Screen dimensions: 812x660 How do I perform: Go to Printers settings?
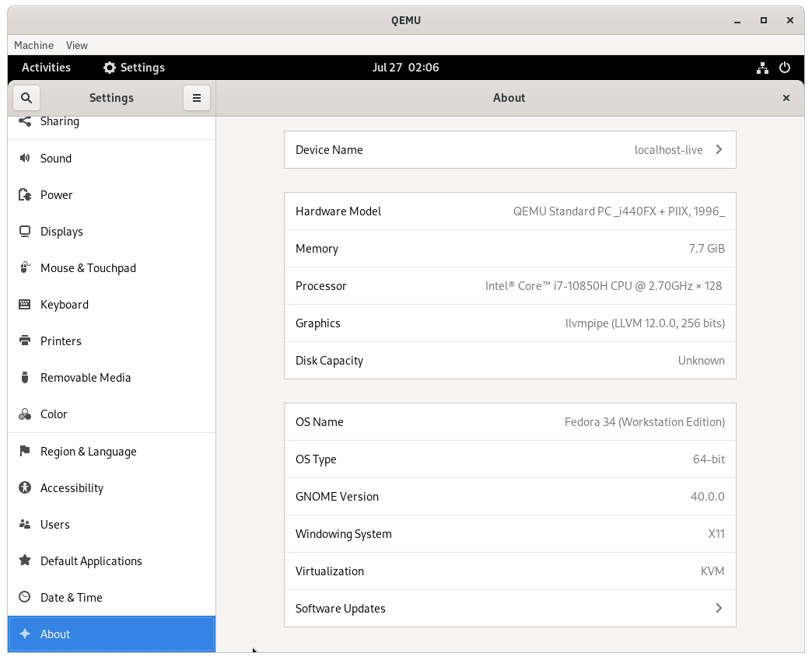tap(112, 341)
